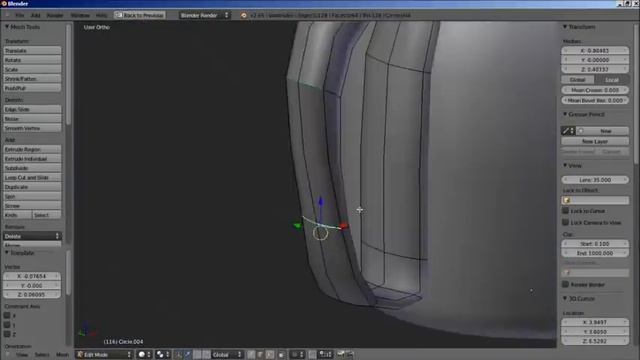
Task: Open the 3D view editor type selector
Action: [8, 354]
